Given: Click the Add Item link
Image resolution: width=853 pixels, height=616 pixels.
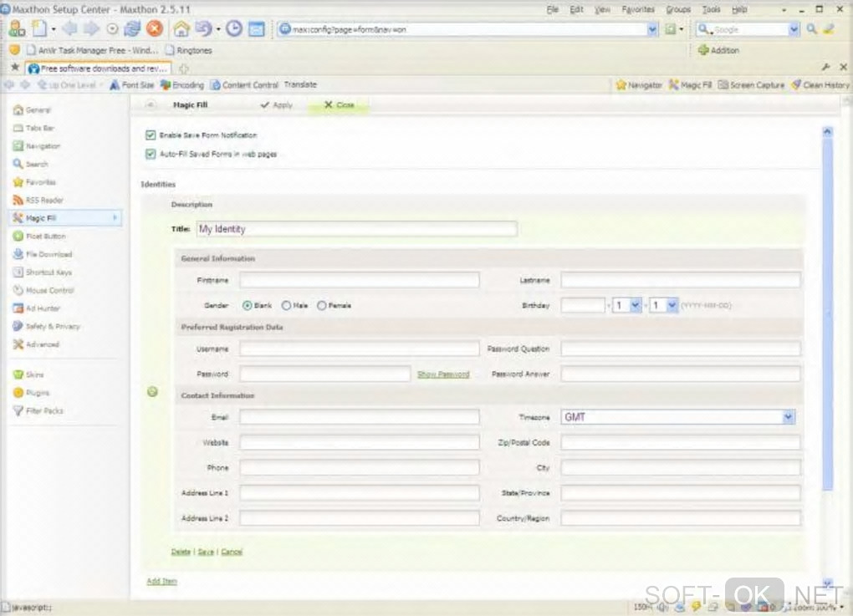Looking at the screenshot, I should tap(161, 581).
